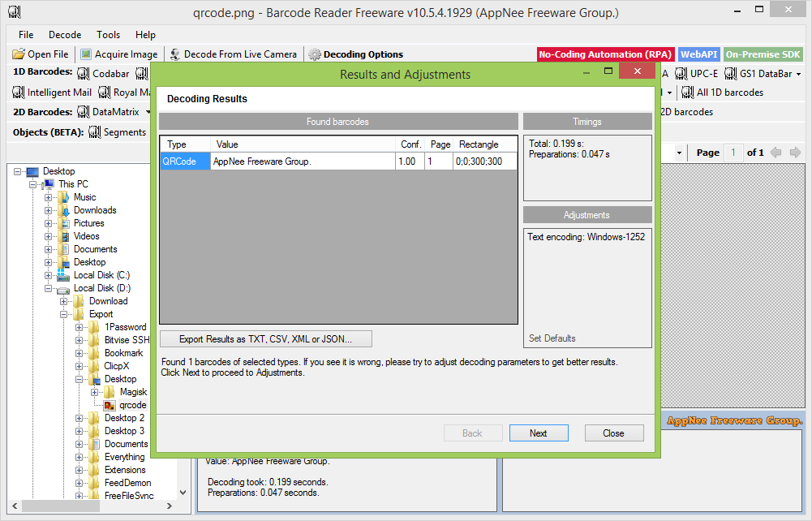Toggle the Intelligent Mail barcode type
Viewport: 812px width, 521px height.
coord(52,93)
